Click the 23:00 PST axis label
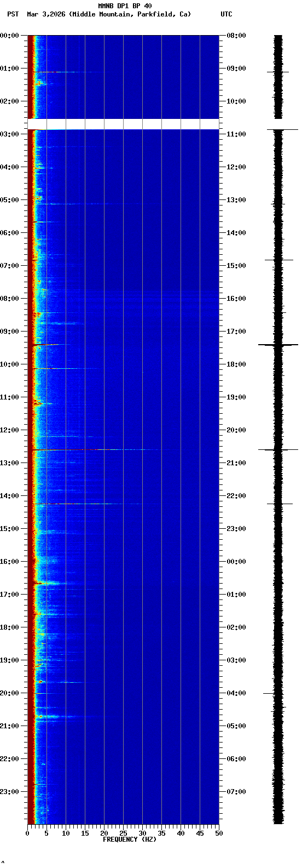Viewport: 302px width, 868px height. [x=9, y=792]
